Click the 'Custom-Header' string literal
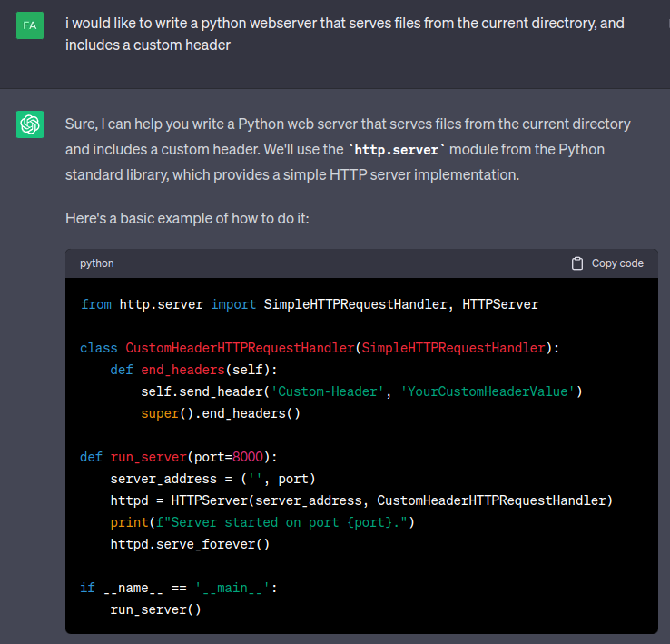The width and height of the screenshot is (670, 644). 334,391
